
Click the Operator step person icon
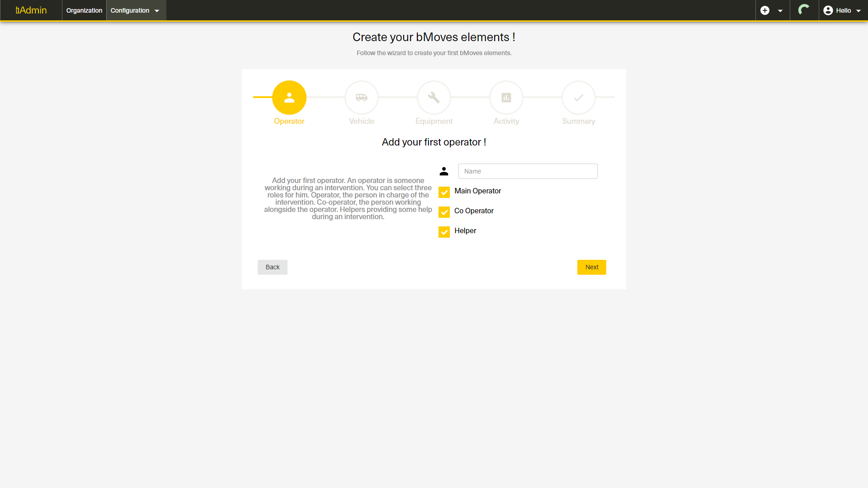click(x=289, y=98)
